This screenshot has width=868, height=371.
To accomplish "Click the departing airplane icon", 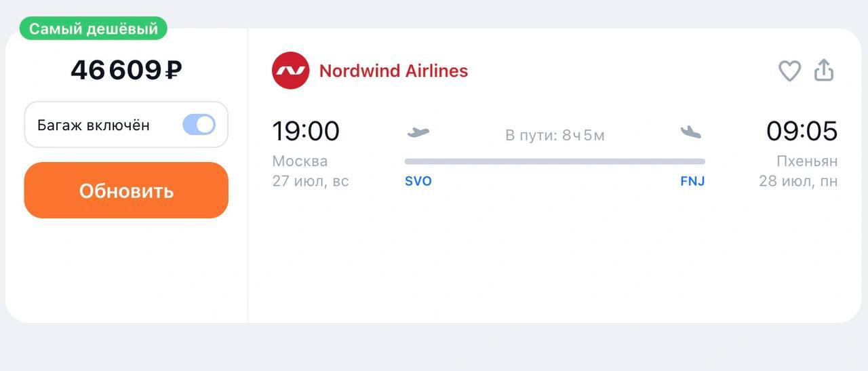I will tap(418, 132).
